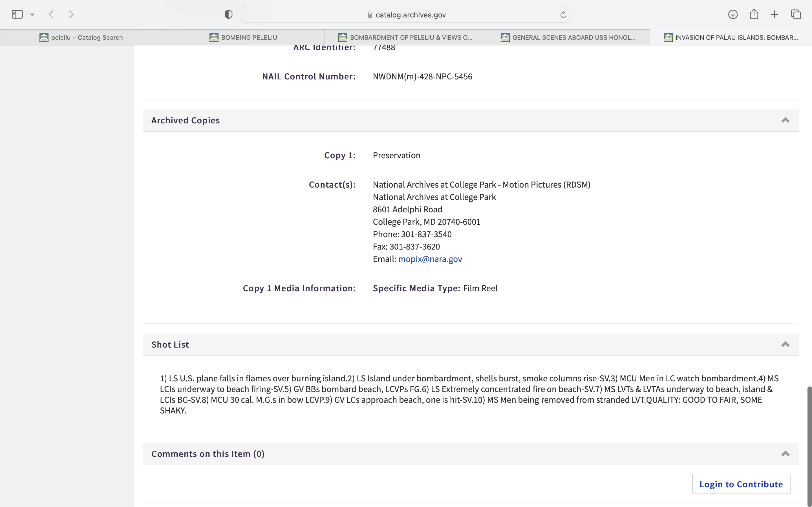Viewport: 812px width, 507px height.
Task: Show tab overview
Action: 796,14
